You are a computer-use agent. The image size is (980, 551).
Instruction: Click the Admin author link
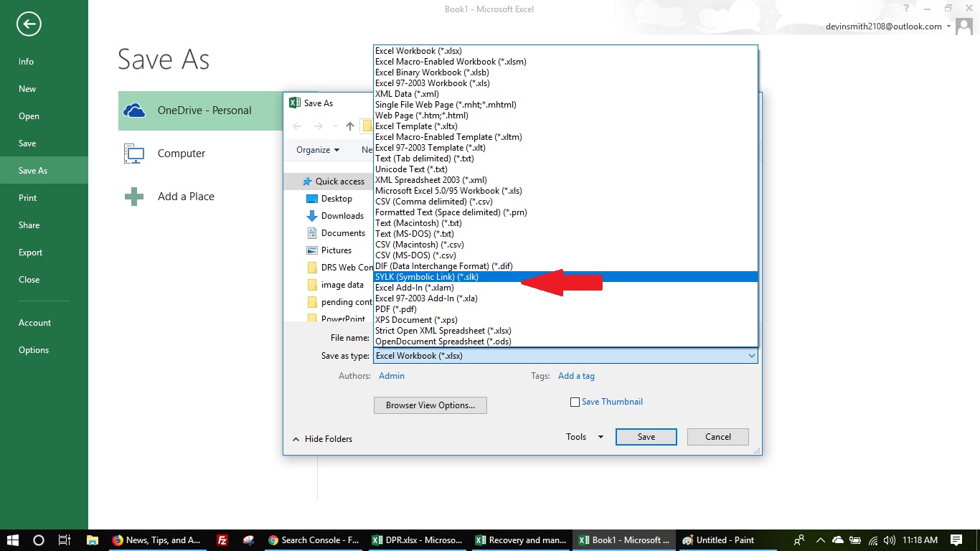click(x=392, y=376)
